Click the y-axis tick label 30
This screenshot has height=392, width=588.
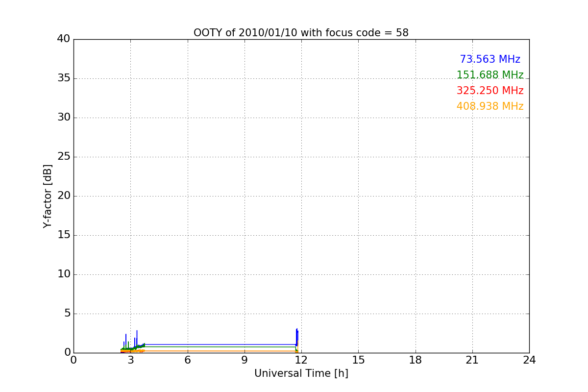click(64, 118)
